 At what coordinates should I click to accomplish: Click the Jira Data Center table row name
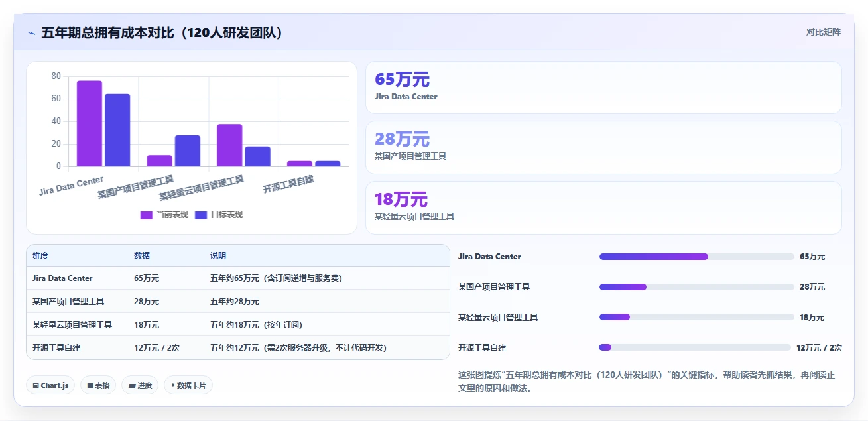(x=62, y=278)
